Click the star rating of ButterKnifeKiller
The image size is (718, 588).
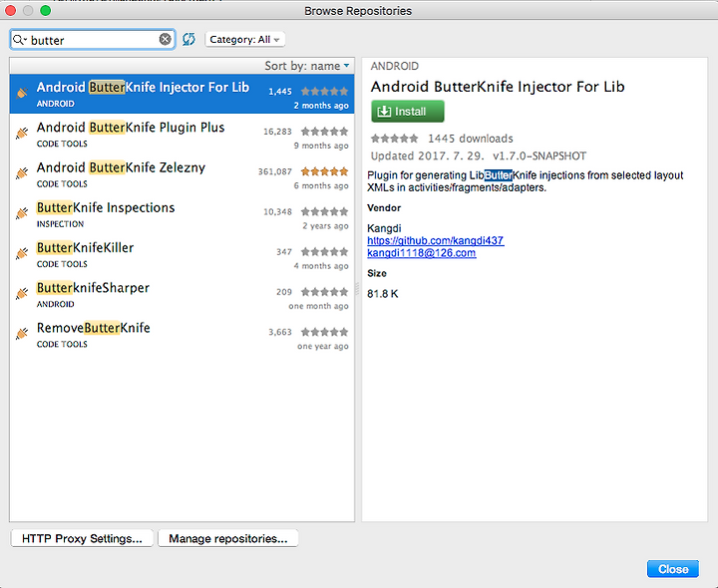(x=324, y=252)
